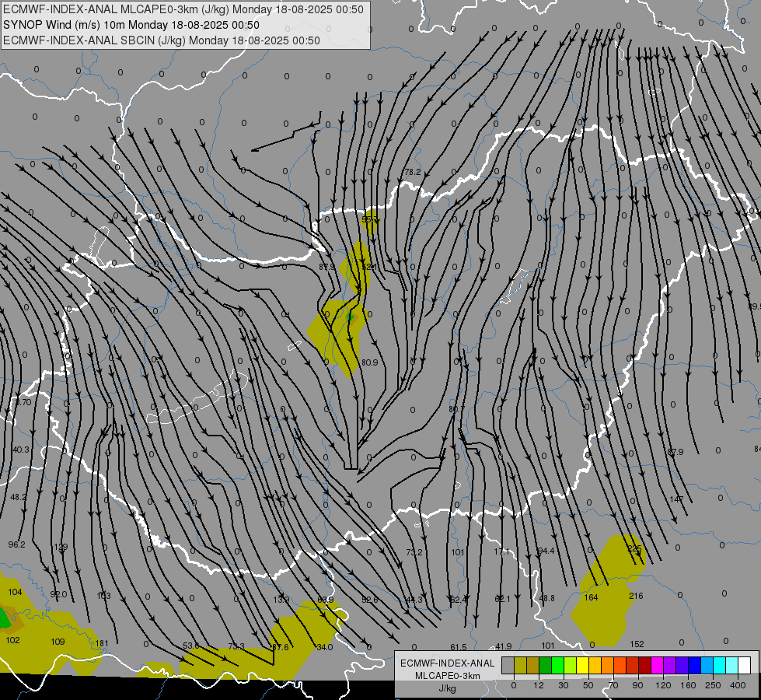Image resolution: width=761 pixels, height=700 pixels.
Task: Click the map value 40.3
Action: point(20,450)
